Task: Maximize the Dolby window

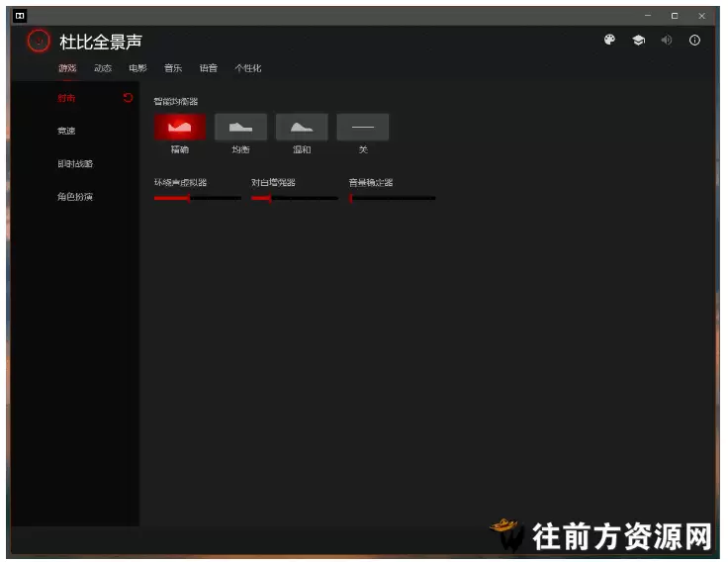Action: pos(675,16)
